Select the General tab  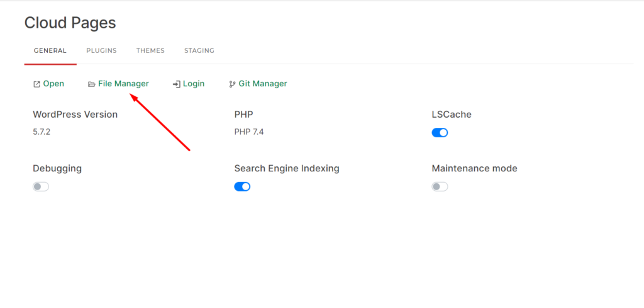[50, 50]
